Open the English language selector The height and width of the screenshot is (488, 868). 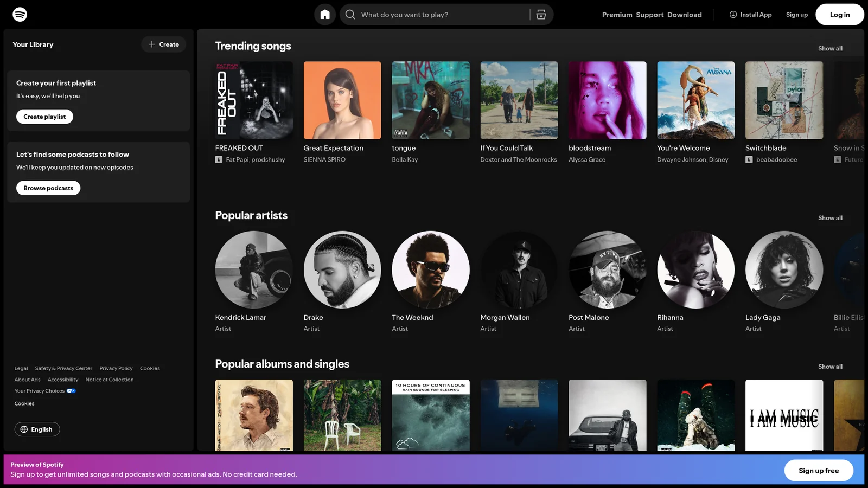(37, 429)
